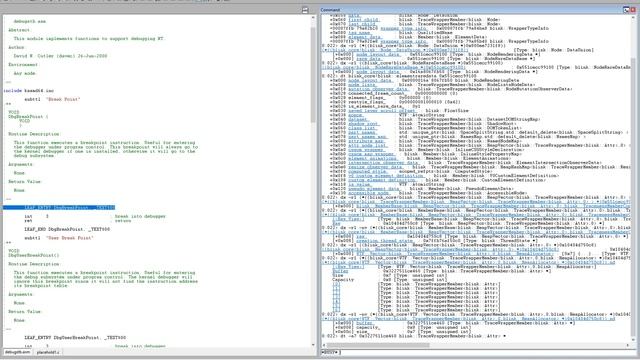Click the Command window scroll-left arrow
Viewport: 640px width, 360px height.
click(324, 345)
